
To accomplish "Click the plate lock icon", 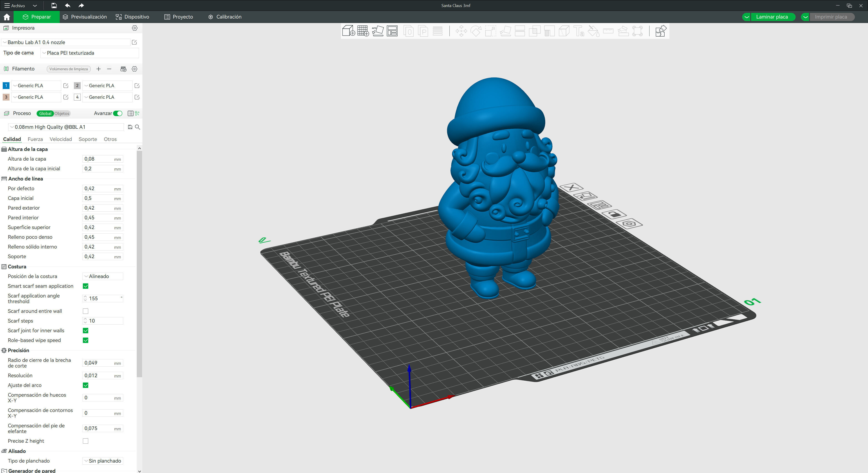I will coord(614,214).
